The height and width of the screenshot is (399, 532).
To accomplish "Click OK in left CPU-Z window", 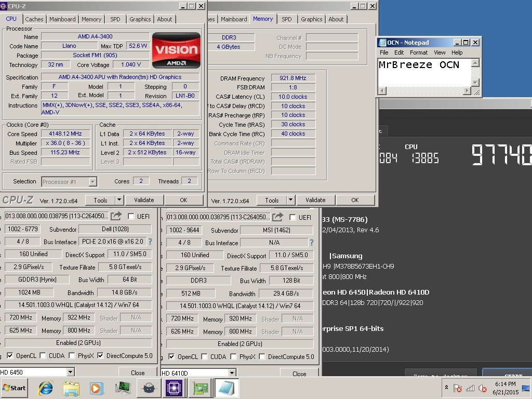I will coord(183,200).
